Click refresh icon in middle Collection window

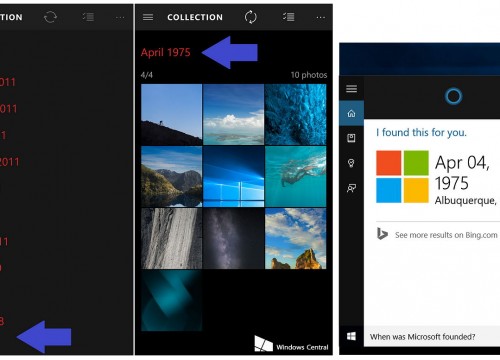(251, 17)
